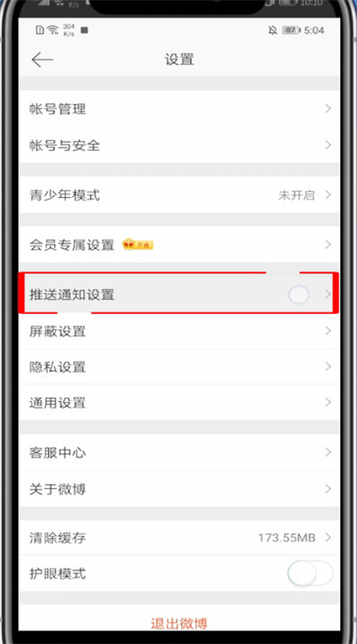Tap the 设置 page title
The width and height of the screenshot is (357, 644).
coord(179,60)
